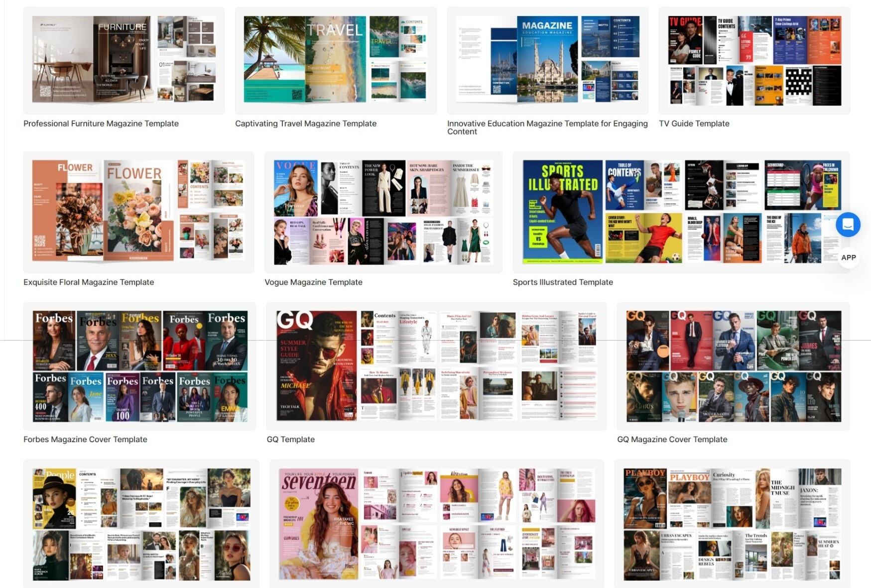Open the Forbes Magazine Cover Template thumbnail
The image size is (871, 588).
(x=139, y=366)
